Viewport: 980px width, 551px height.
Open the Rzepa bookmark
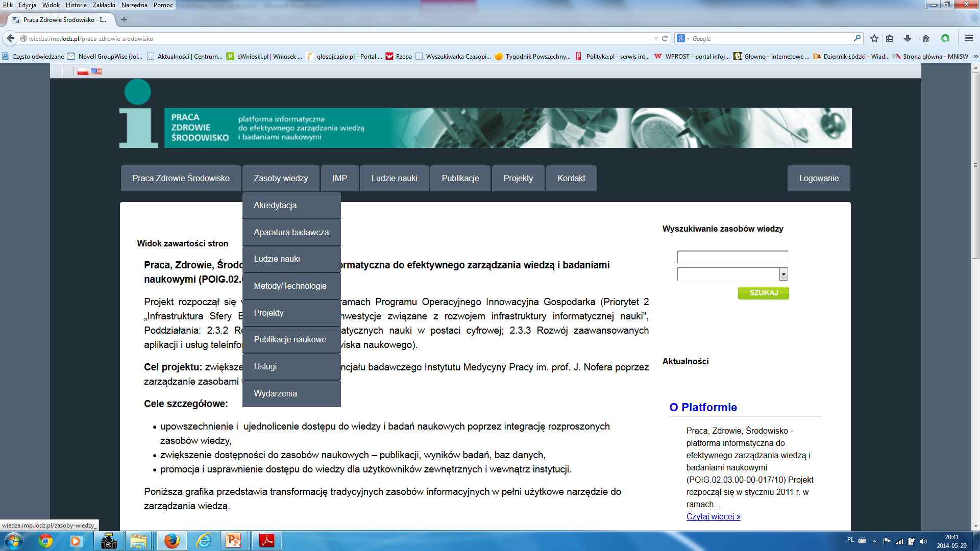pyautogui.click(x=399, y=57)
